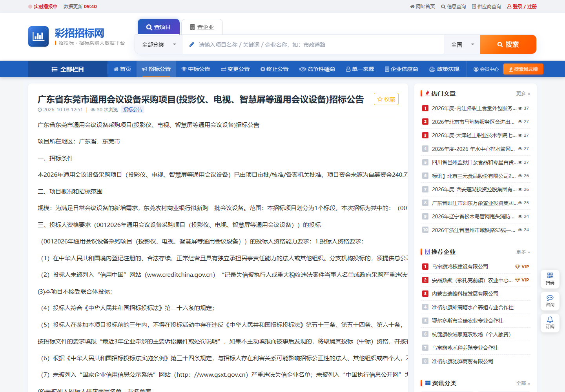Open hot article 2026年辽宁省松木岛管网甩头消防
The width and height of the screenshot is (565, 392).
[473, 216]
